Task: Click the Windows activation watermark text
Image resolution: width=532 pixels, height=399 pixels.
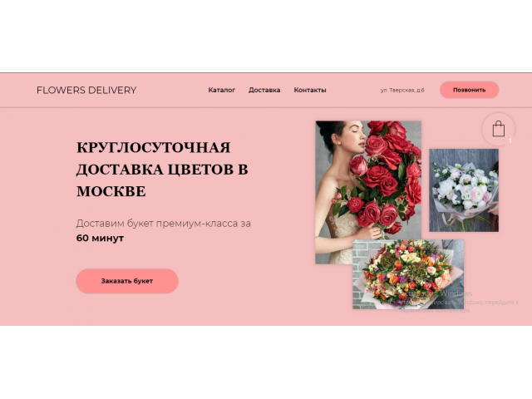Action: click(459, 302)
